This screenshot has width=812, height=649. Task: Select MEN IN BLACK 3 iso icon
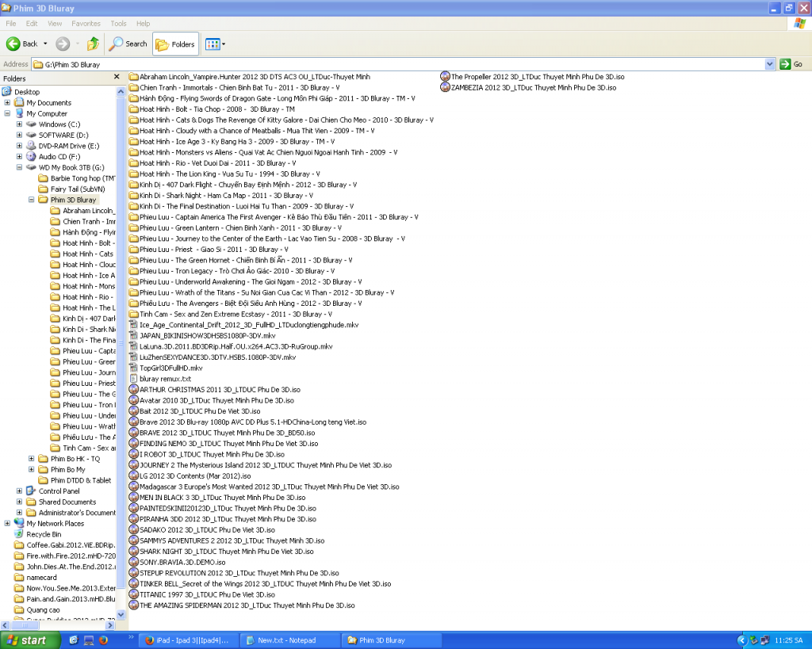pyautogui.click(x=133, y=498)
